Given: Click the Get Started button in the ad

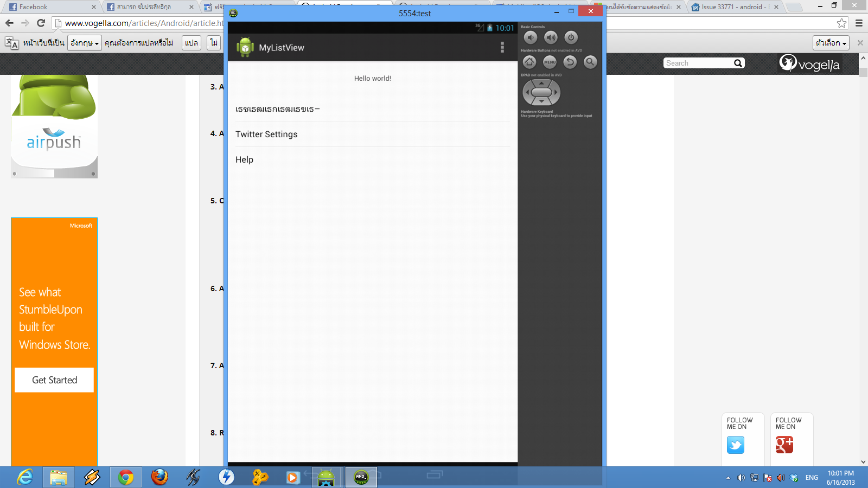Looking at the screenshot, I should click(54, 380).
